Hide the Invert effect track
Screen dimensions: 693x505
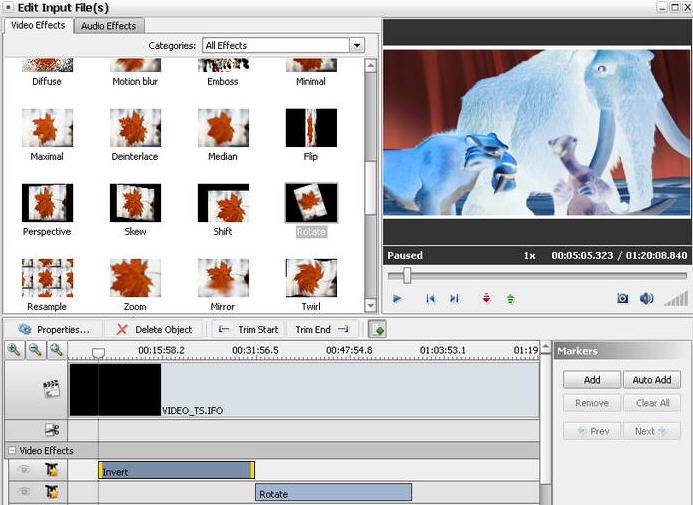[x=25, y=470]
